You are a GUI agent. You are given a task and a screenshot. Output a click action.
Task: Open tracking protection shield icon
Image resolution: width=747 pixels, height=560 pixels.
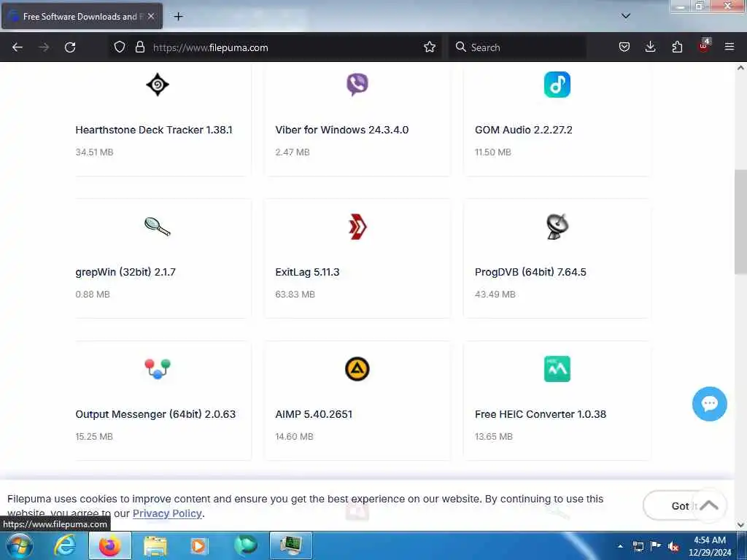(x=120, y=47)
